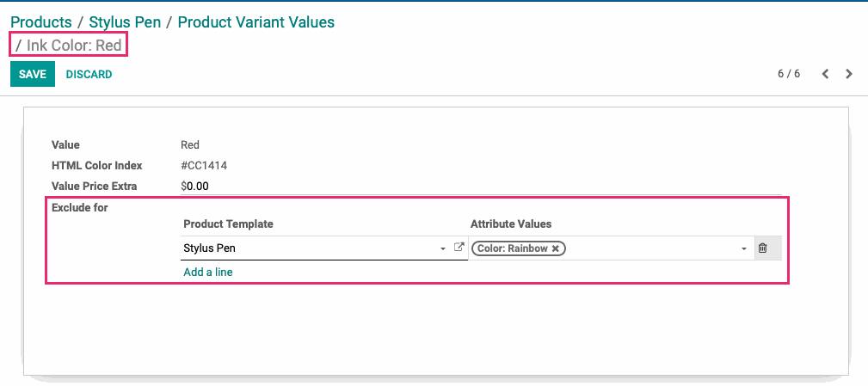868x386 pixels.
Task: Edit the Value Price Extra field
Action: point(481,187)
